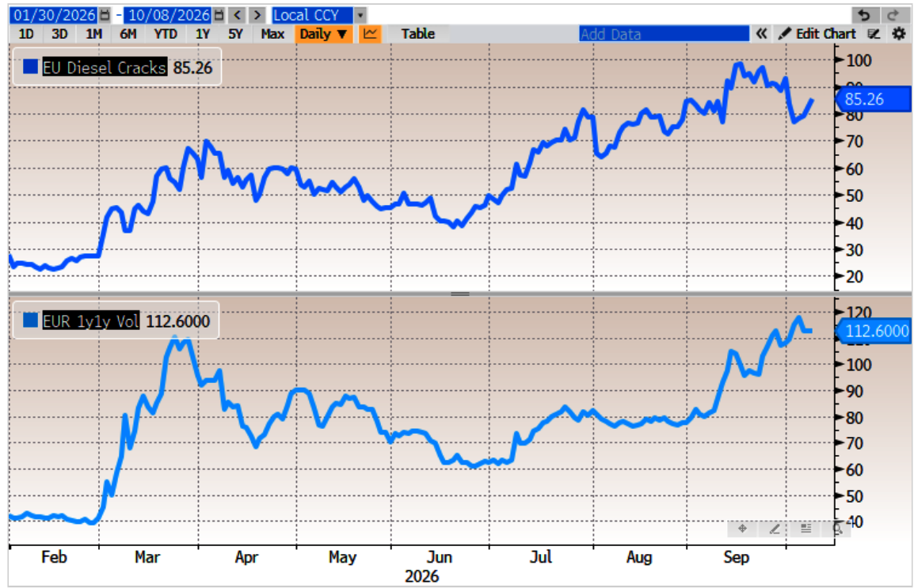Open the Table view

418,34
